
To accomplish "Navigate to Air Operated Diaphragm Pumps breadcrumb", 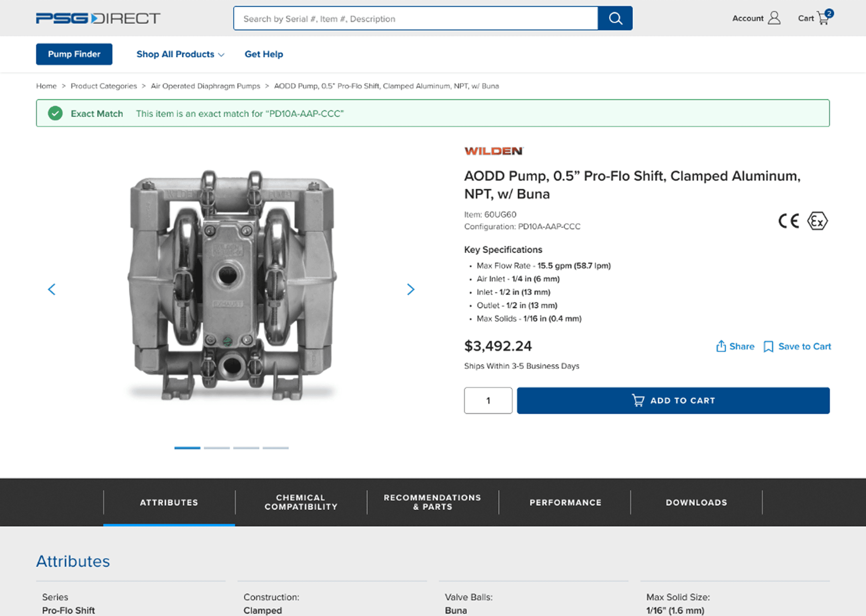I will 205,86.
